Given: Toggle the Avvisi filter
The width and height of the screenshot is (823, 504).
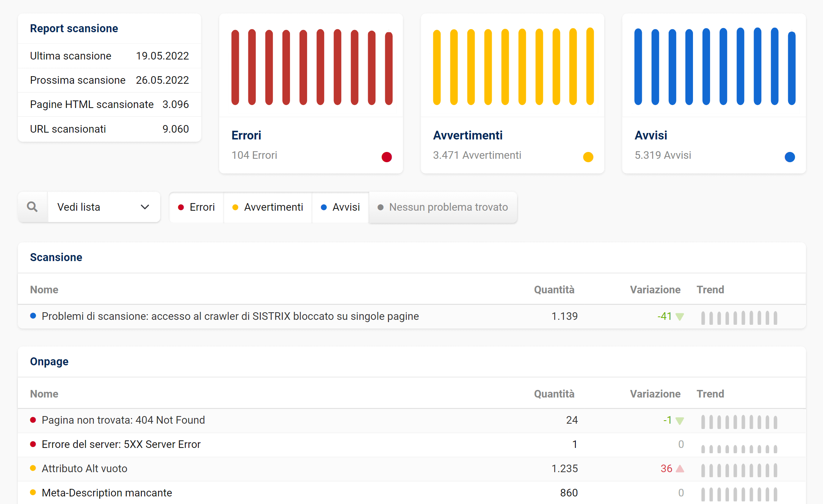Looking at the screenshot, I should pos(340,207).
